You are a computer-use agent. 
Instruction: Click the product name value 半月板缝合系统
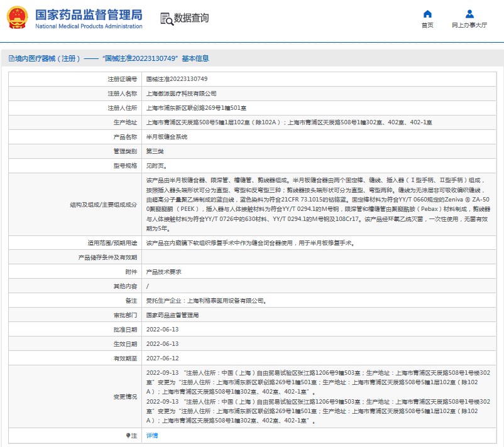[166, 137]
